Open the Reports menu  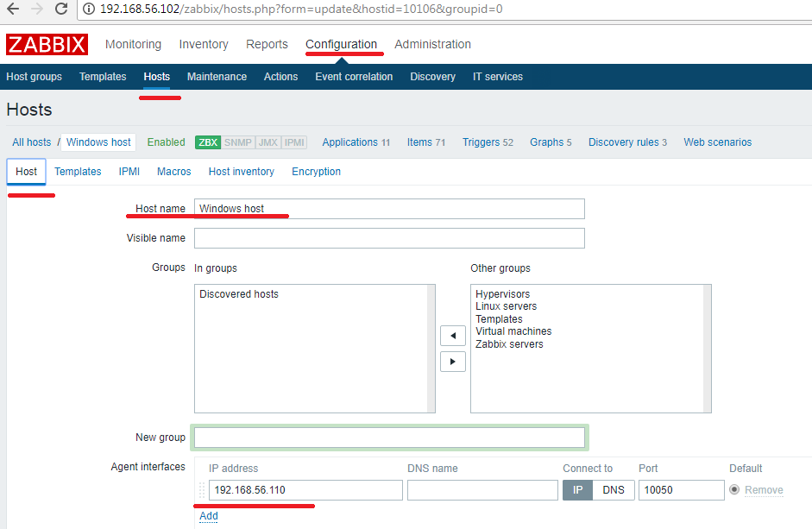(x=267, y=45)
